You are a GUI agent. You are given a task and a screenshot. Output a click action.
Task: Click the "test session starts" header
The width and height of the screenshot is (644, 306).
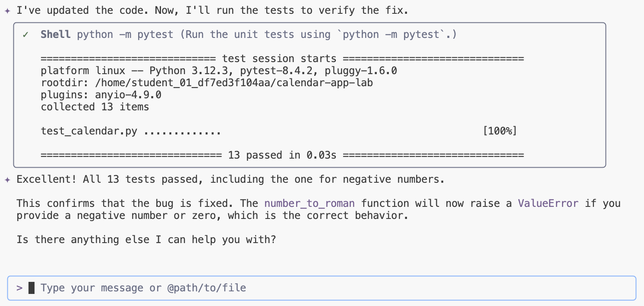point(279,59)
